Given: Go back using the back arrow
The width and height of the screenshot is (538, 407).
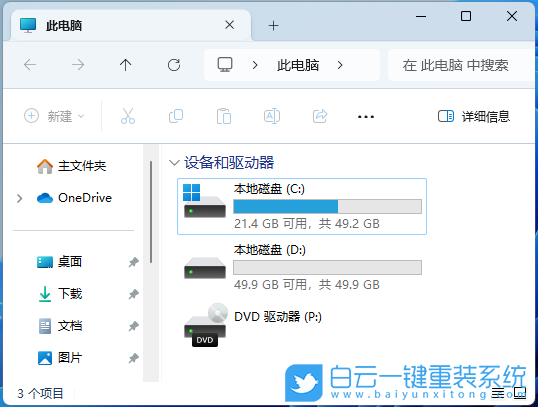Looking at the screenshot, I should (30, 65).
